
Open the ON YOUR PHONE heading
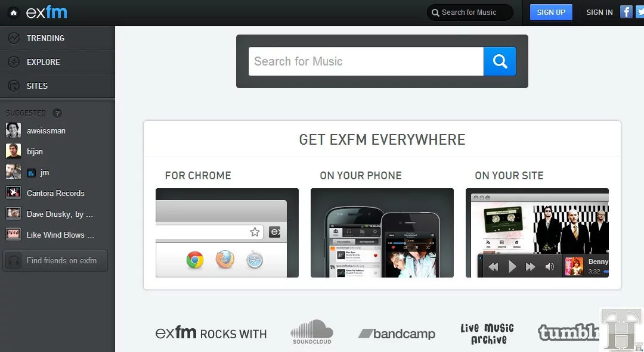click(361, 176)
